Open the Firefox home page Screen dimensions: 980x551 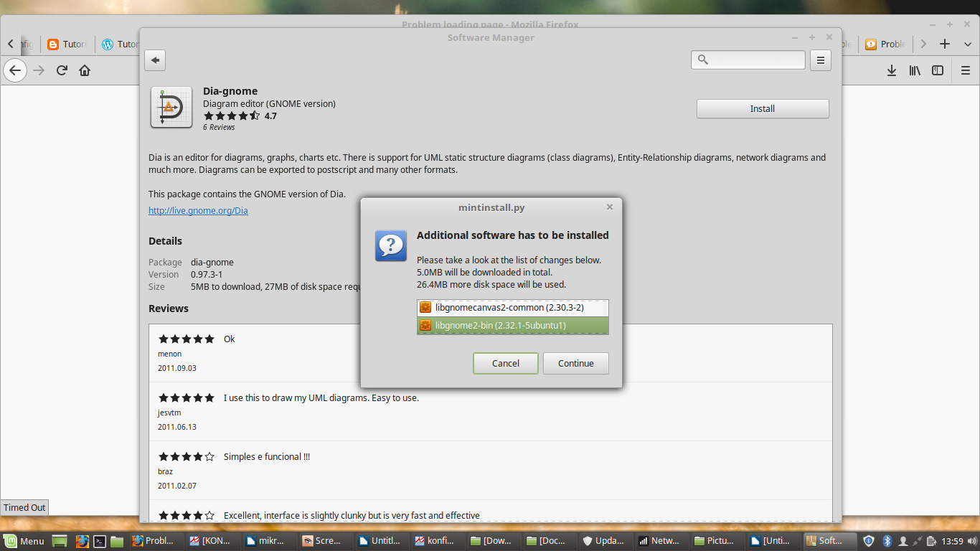(x=85, y=70)
